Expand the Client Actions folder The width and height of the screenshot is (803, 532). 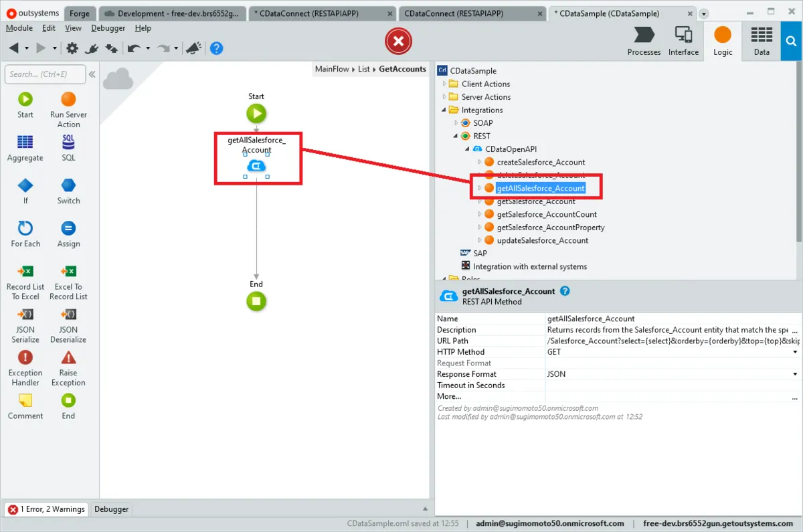click(445, 84)
